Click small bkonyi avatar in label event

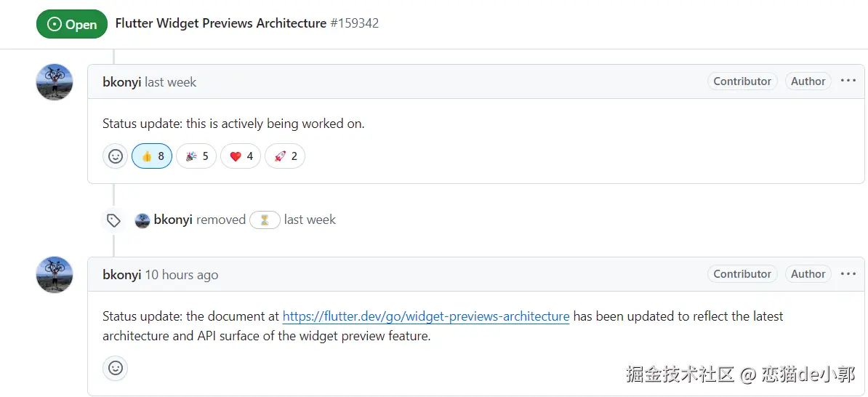pyautogui.click(x=142, y=220)
